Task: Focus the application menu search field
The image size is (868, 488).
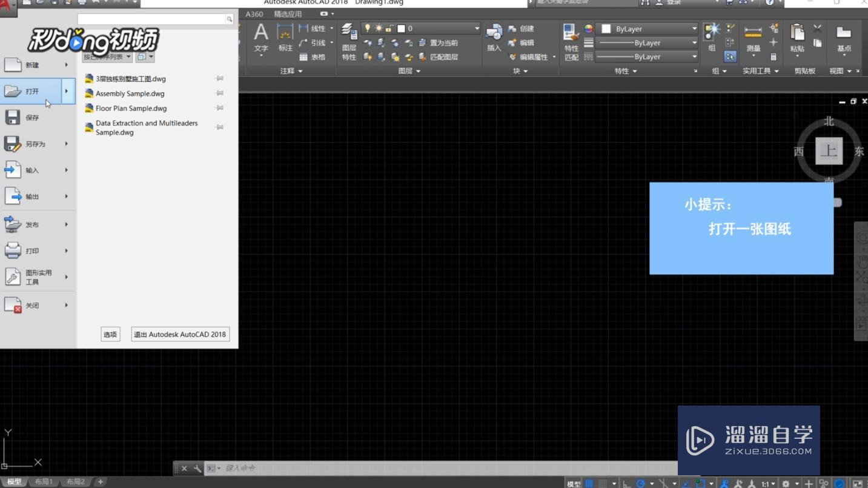Action: tap(151, 19)
